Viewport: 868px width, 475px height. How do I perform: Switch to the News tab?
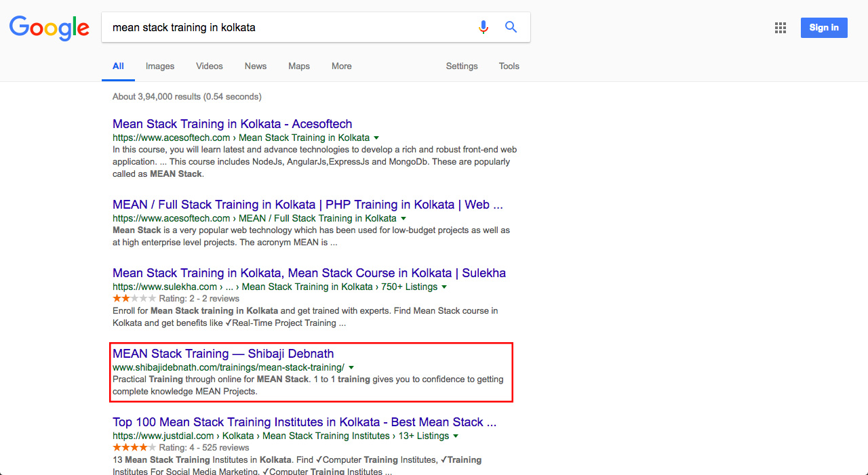(x=256, y=66)
